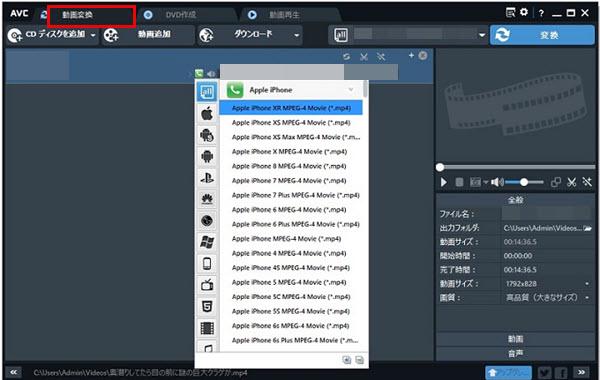Stop the video preview
The height and width of the screenshot is (380, 600).
point(460,182)
